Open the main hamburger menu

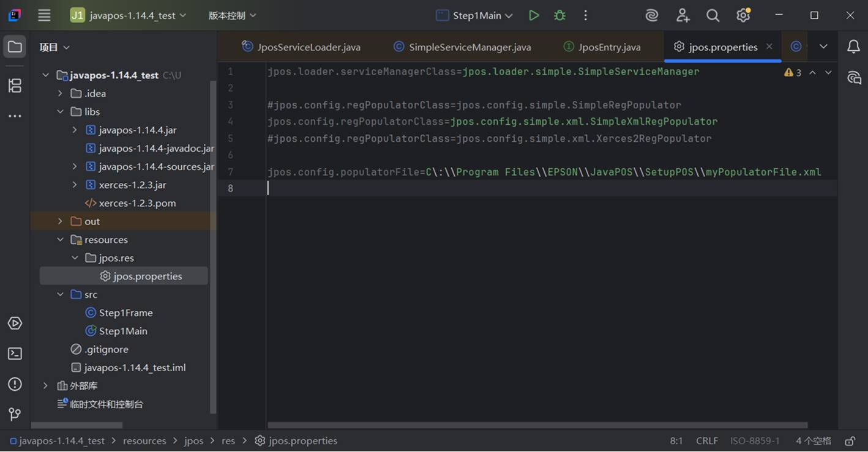click(x=44, y=15)
